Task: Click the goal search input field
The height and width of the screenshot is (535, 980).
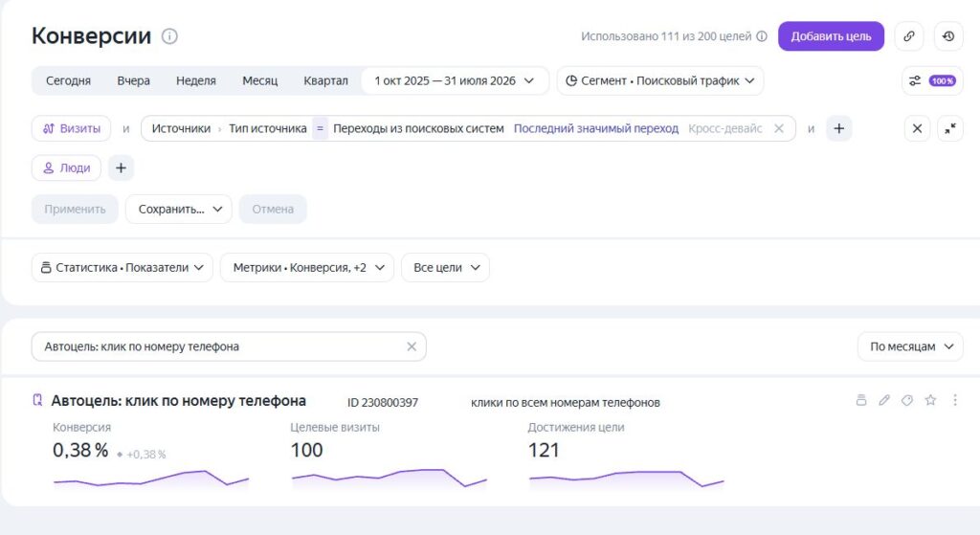Action: 229,346
